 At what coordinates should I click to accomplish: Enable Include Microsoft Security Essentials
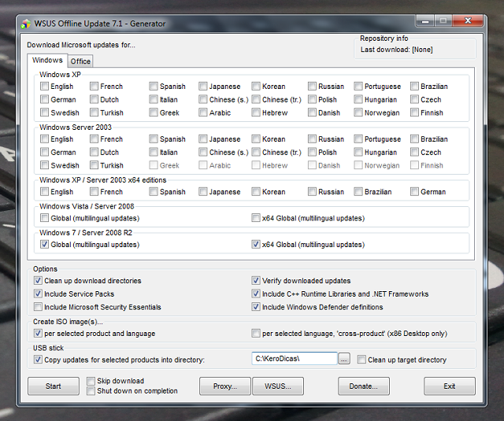38,307
